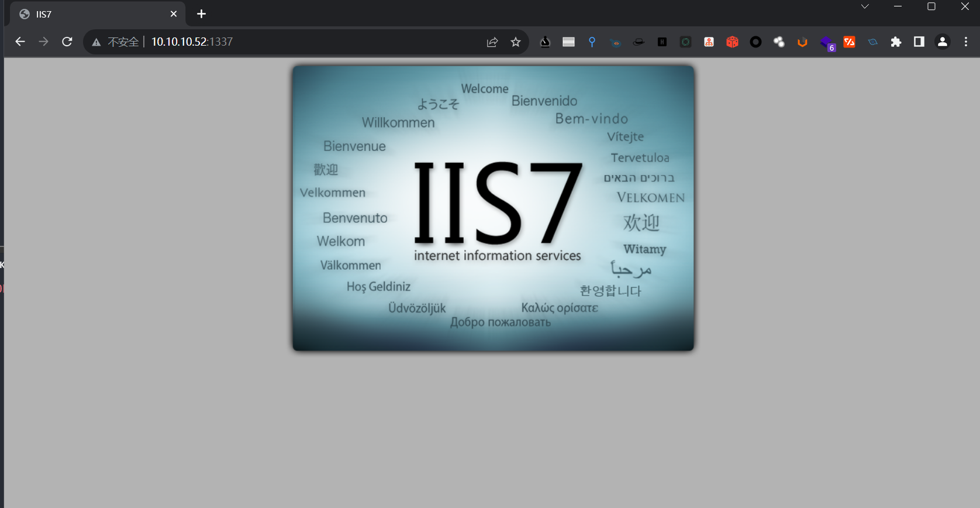
Task: Open the tab search chevron
Action: point(865,6)
